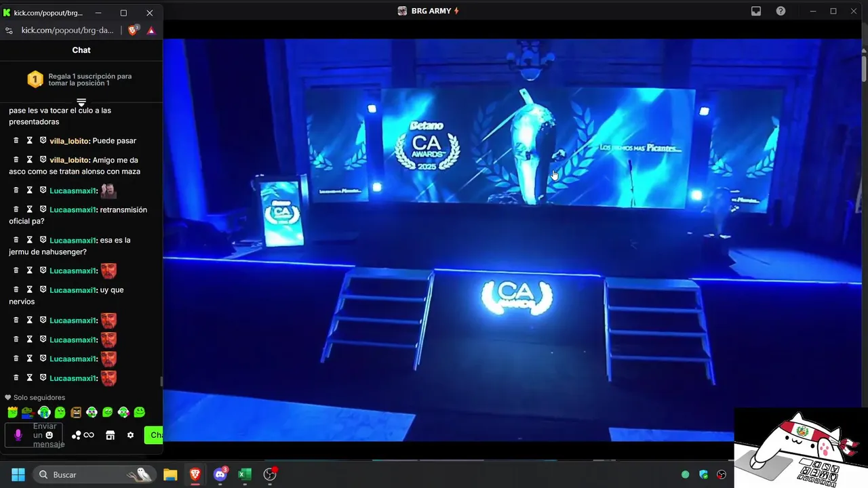Insert the angry brown face emote

coord(76,412)
